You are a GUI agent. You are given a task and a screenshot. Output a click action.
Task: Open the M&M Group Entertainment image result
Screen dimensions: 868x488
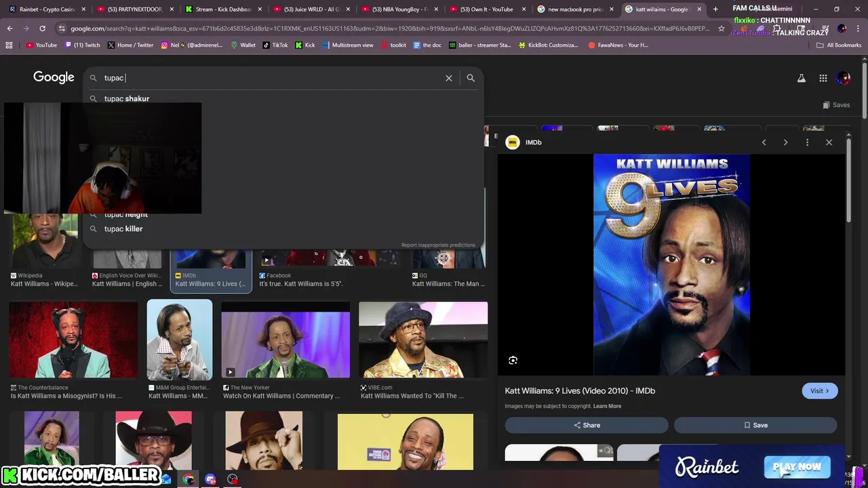tap(180, 340)
